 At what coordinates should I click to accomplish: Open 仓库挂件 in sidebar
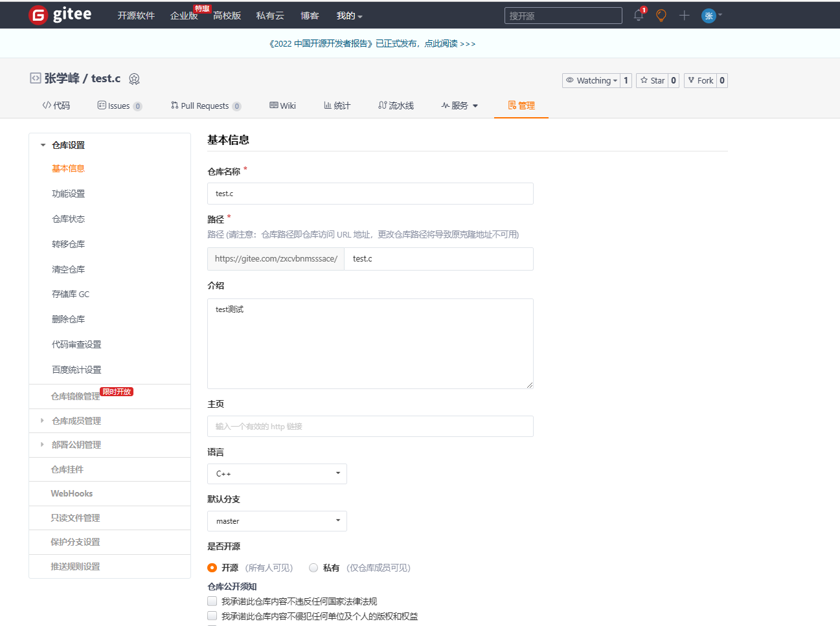pyautogui.click(x=67, y=469)
